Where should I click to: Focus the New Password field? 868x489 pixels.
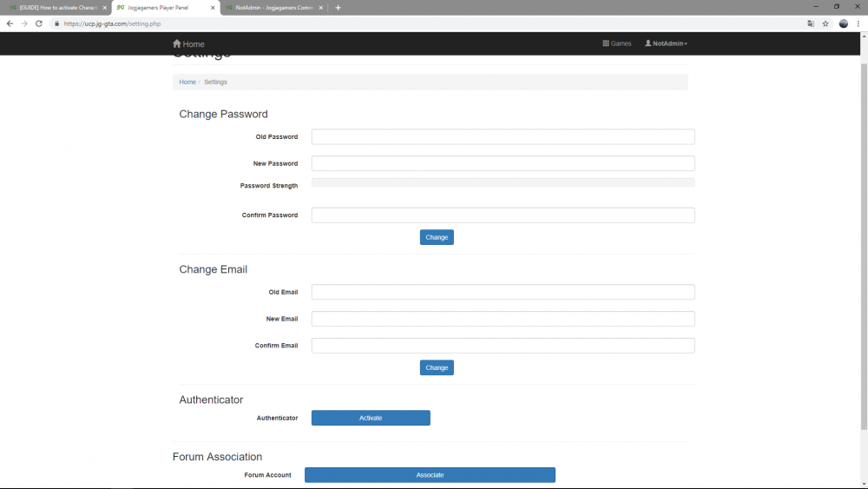click(503, 163)
